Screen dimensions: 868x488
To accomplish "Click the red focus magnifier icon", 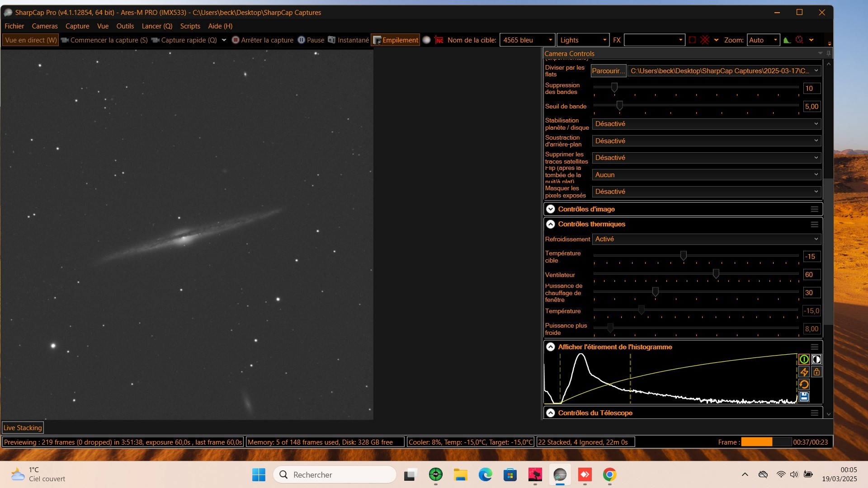I will (799, 40).
